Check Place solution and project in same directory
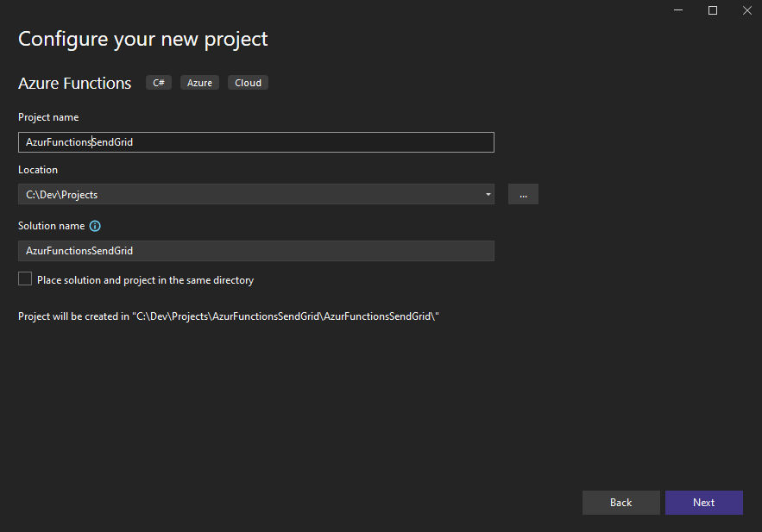 tap(24, 278)
